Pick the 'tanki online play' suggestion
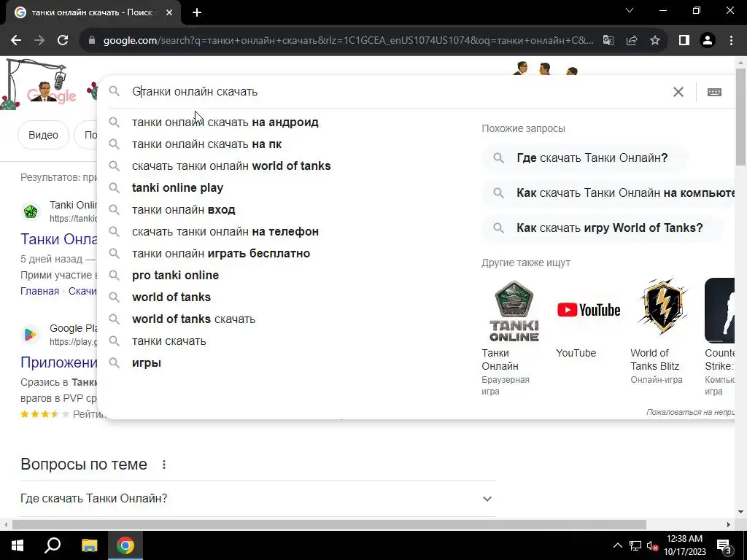This screenshot has width=747, height=560. pos(177,188)
